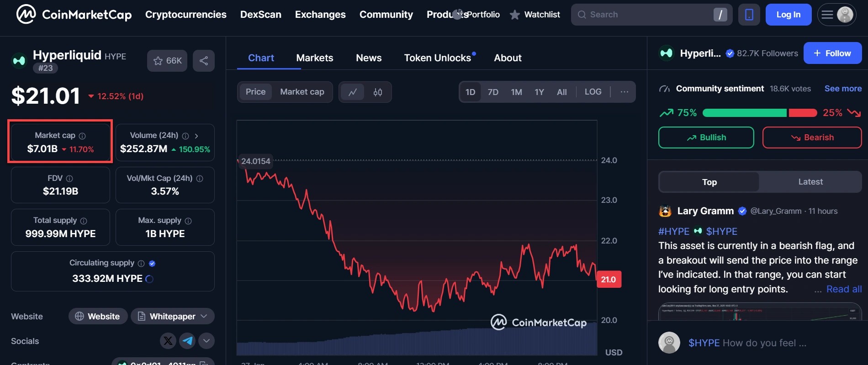Select the line chart icon

(x=353, y=92)
